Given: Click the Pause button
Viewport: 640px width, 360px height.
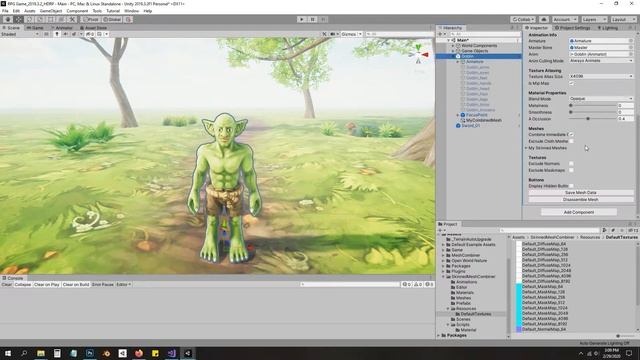Looking at the screenshot, I should click(313, 19).
